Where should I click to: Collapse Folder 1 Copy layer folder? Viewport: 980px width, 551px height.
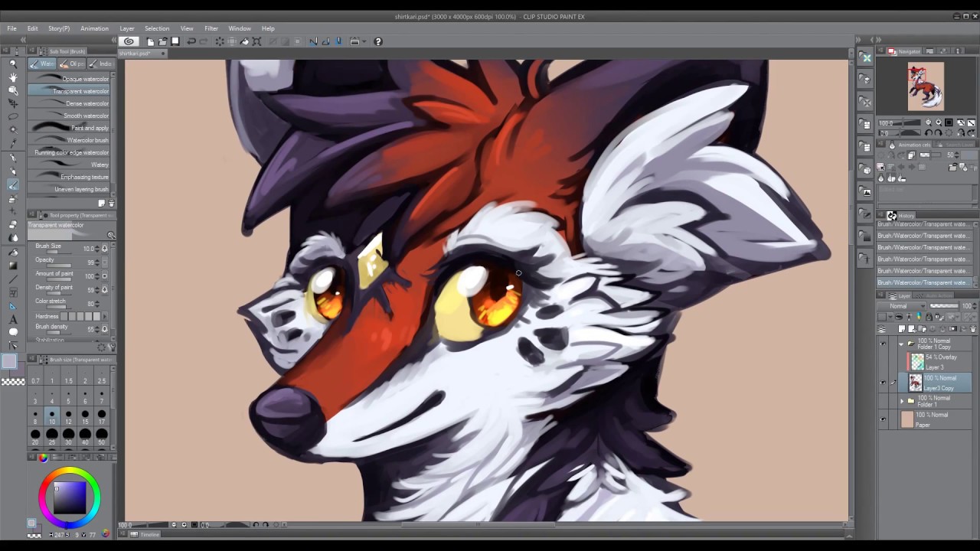pyautogui.click(x=901, y=344)
